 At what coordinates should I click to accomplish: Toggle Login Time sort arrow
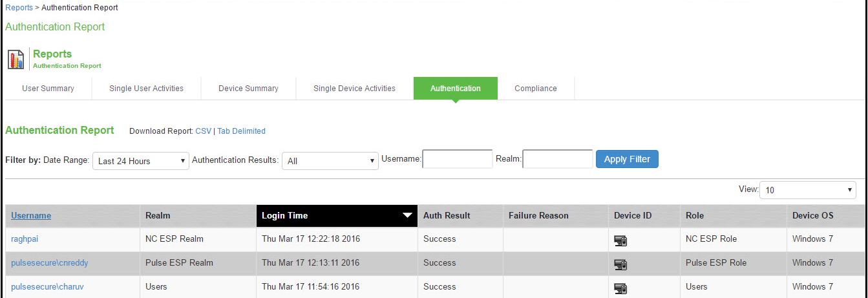point(407,216)
